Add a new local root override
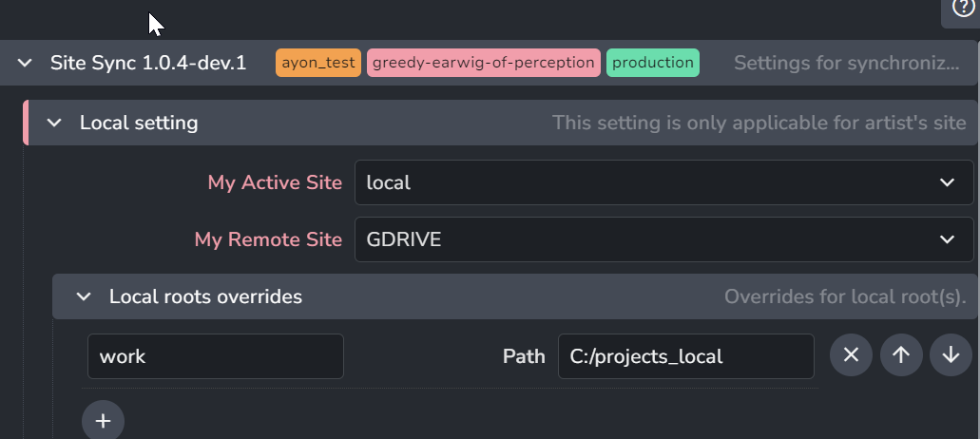 click(103, 421)
